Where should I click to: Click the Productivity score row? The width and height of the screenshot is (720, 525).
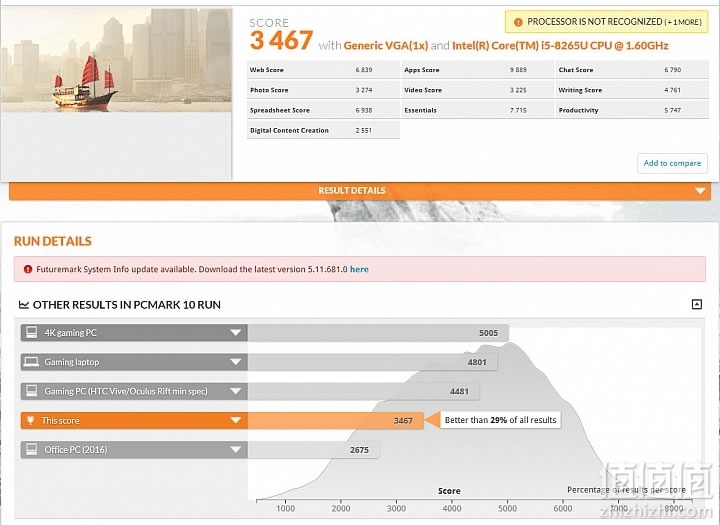click(x=632, y=110)
